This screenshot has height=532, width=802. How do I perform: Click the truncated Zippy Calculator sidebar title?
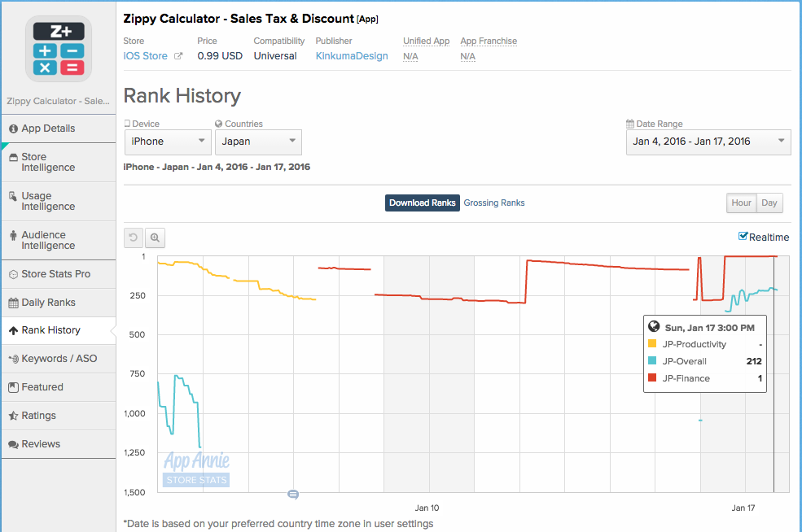tap(59, 101)
